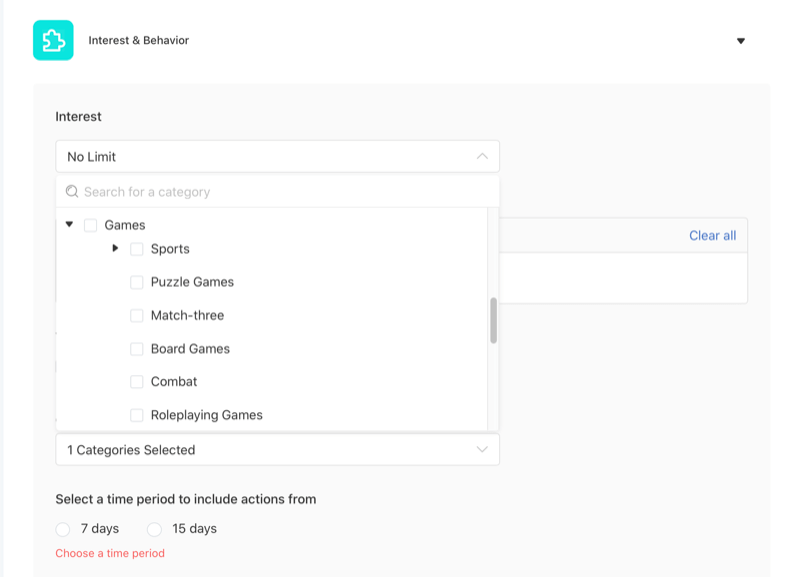Close the No Limit interest dropdown
Image resolution: width=800 pixels, height=577 pixels.
(x=482, y=157)
